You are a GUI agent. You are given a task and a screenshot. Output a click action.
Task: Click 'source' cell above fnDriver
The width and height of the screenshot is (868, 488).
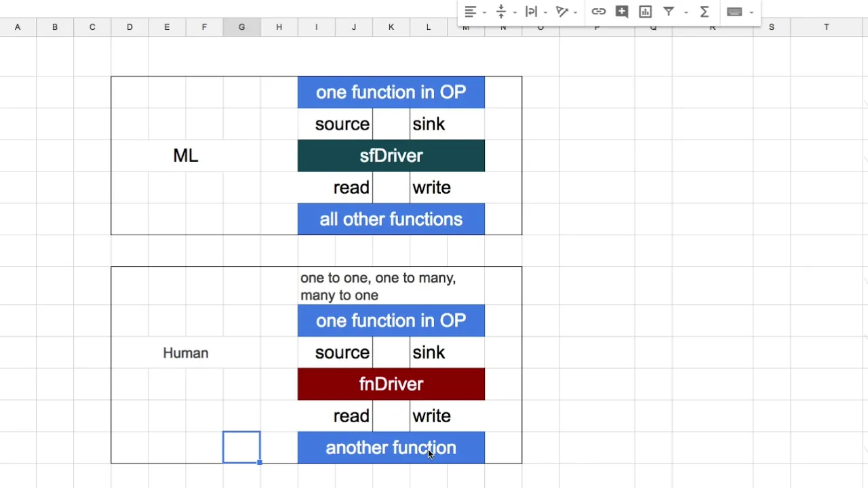click(335, 352)
